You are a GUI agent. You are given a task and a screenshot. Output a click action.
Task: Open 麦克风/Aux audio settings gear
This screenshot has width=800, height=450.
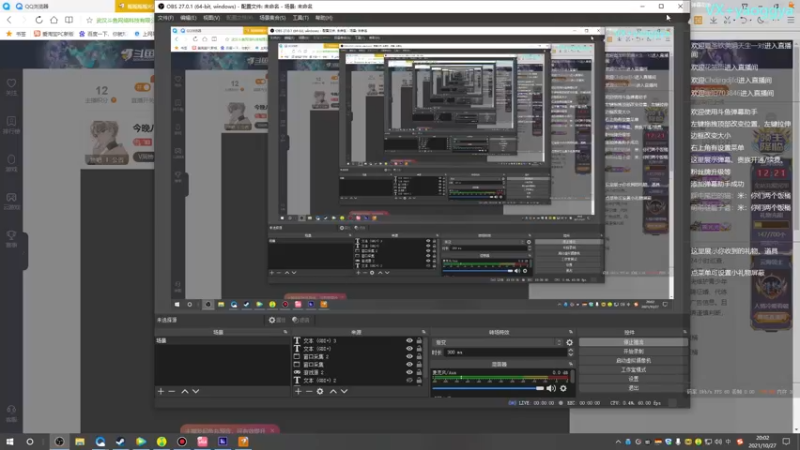pos(563,388)
